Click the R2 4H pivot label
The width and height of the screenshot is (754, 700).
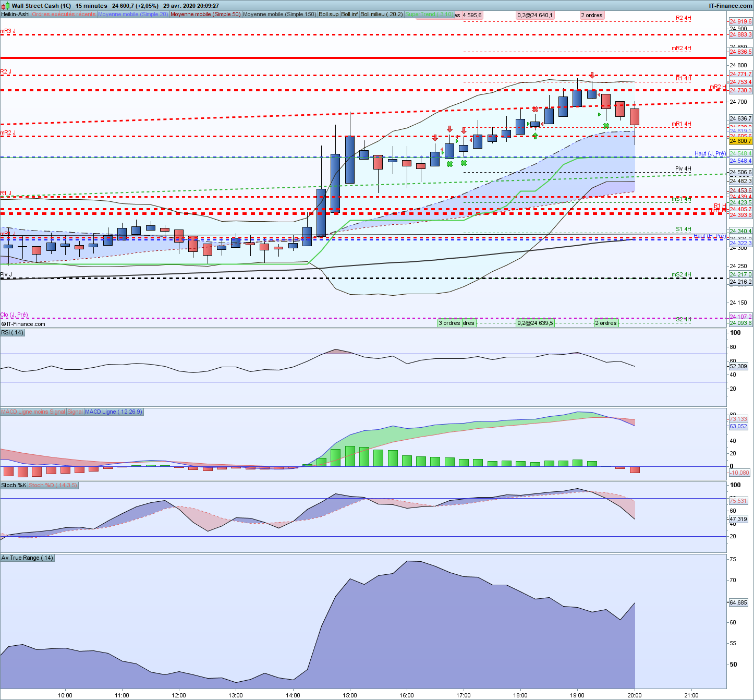683,18
